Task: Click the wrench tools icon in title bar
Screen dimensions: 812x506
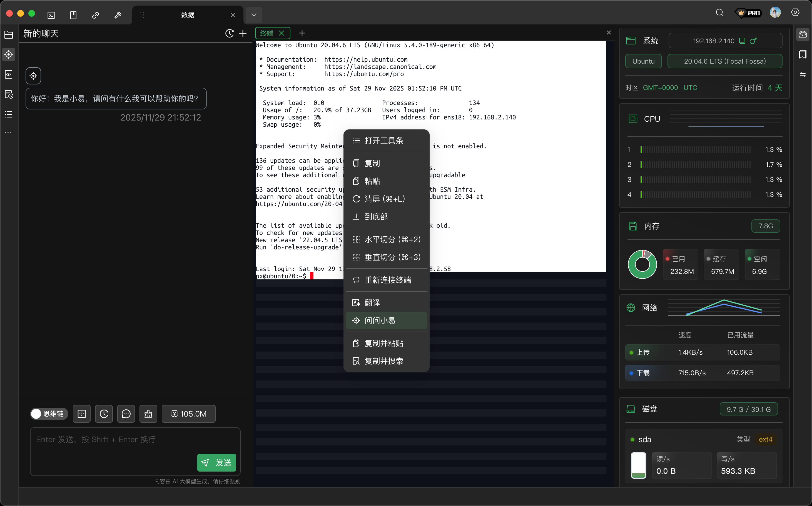Action: tap(118, 15)
